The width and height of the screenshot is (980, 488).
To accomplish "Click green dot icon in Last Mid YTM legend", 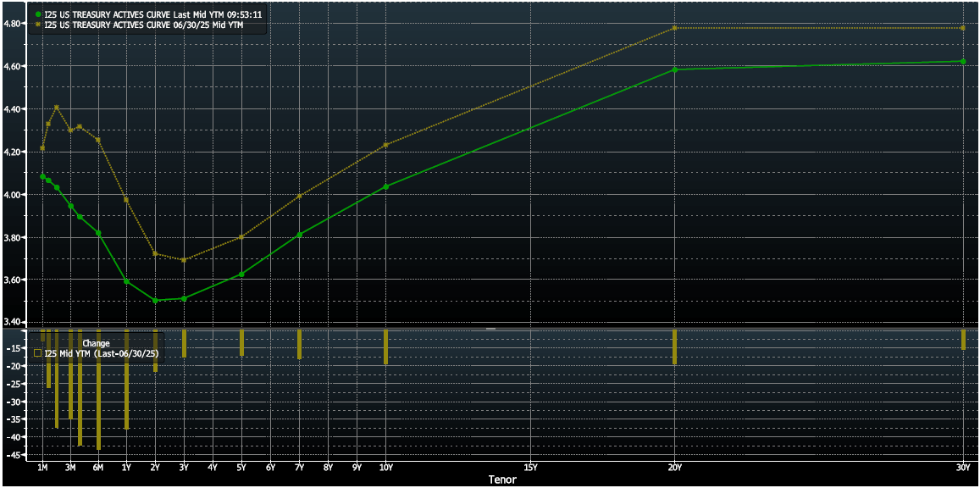I will (38, 15).
